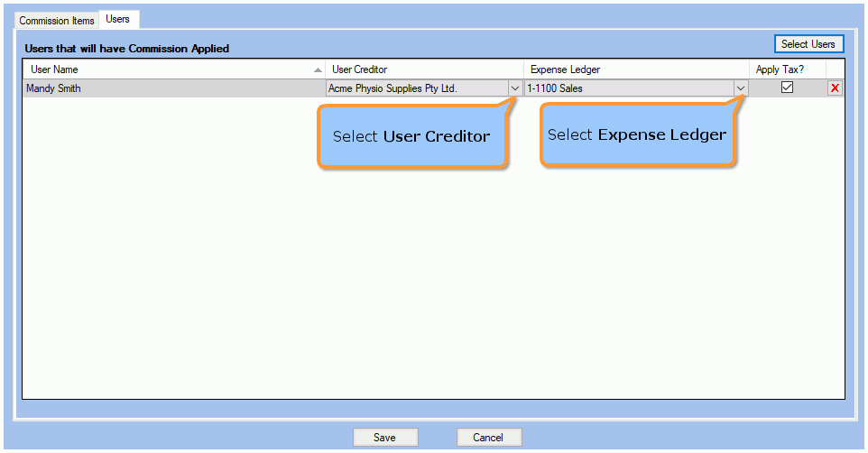Image resolution: width=868 pixels, height=453 pixels.
Task: Click the User Name sort arrow icon
Action: [318, 69]
